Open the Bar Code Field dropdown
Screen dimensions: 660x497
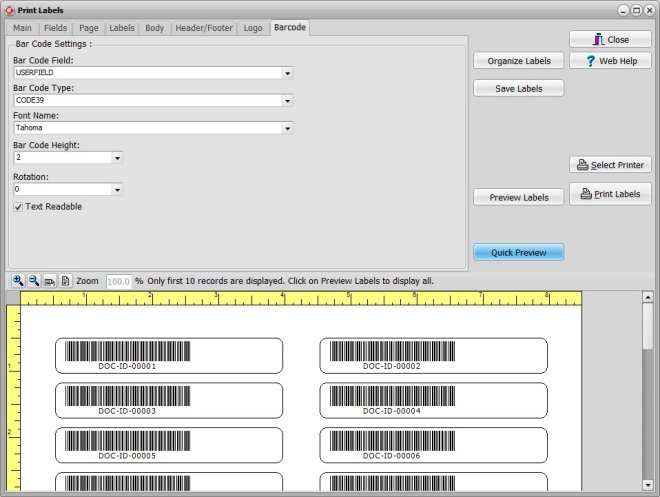[x=287, y=73]
